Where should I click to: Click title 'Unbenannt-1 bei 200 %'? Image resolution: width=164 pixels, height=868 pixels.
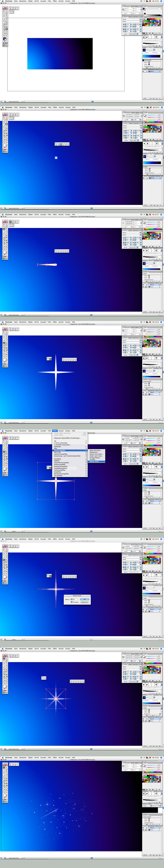coord(82,760)
